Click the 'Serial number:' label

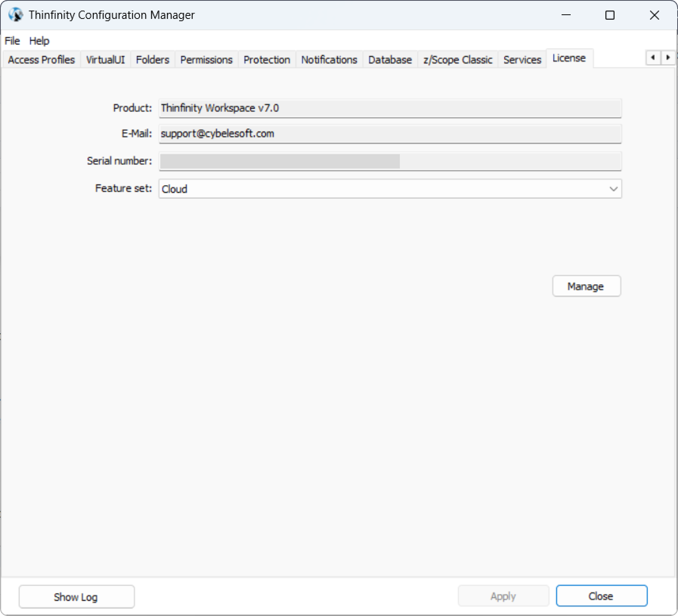119,161
